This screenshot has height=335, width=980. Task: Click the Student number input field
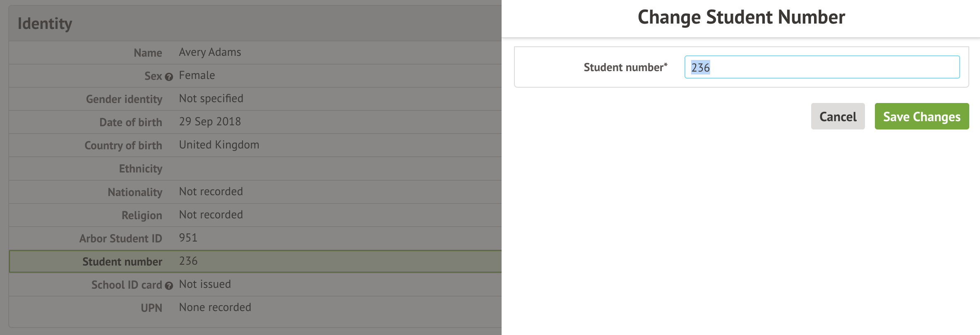822,67
